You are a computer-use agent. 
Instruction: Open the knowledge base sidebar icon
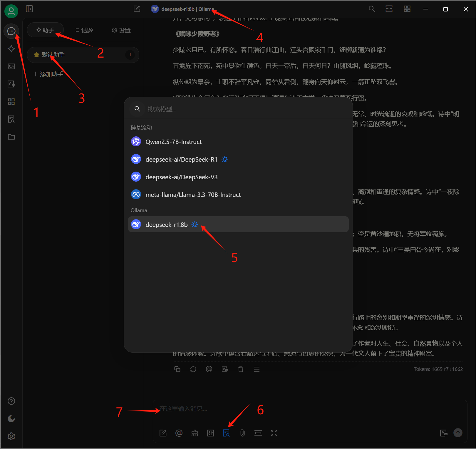point(11,119)
